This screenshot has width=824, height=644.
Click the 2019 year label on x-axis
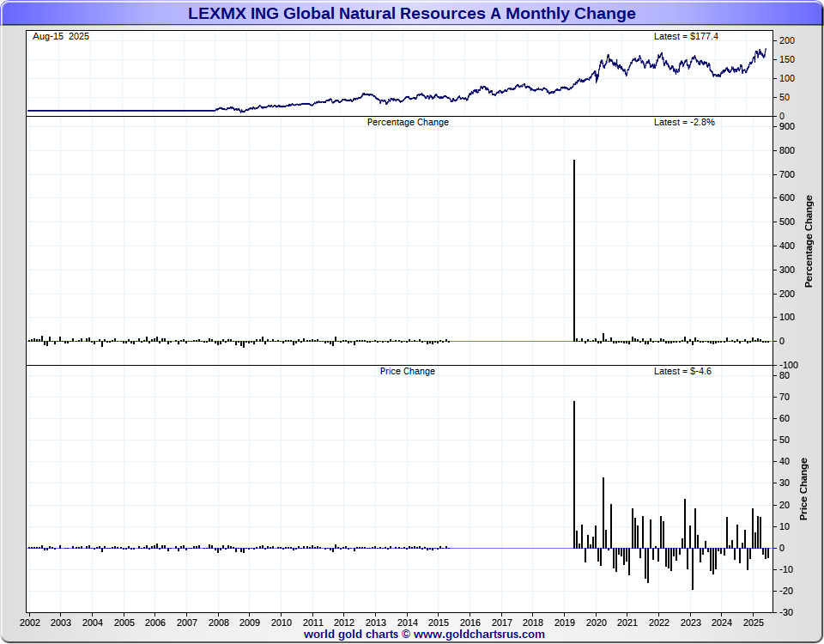[564, 623]
